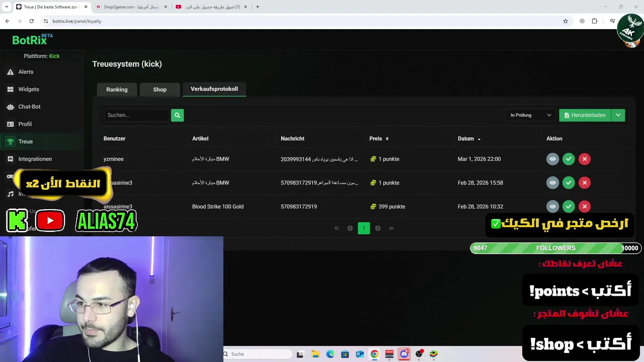Click the Feb 28, 2026 10:32 date
The image size is (644, 362).
[480, 207]
